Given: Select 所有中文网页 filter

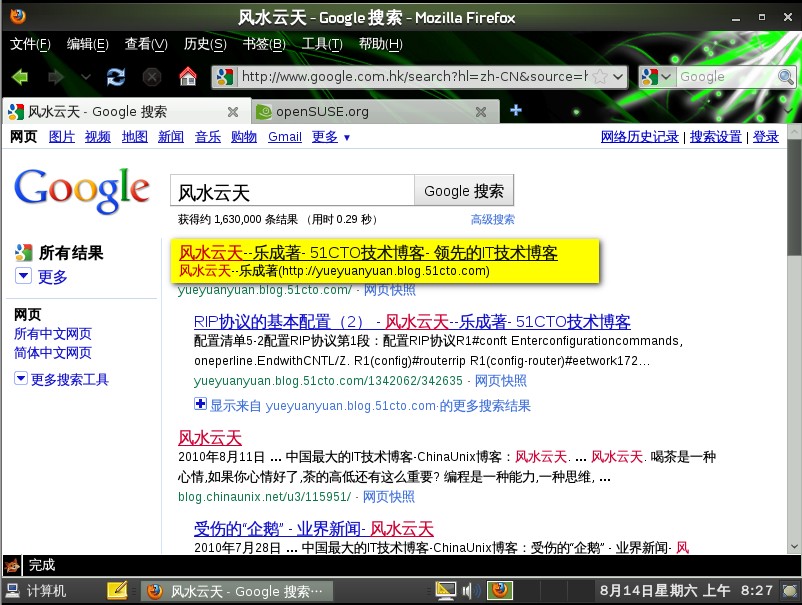Looking at the screenshot, I should click(x=53, y=334).
